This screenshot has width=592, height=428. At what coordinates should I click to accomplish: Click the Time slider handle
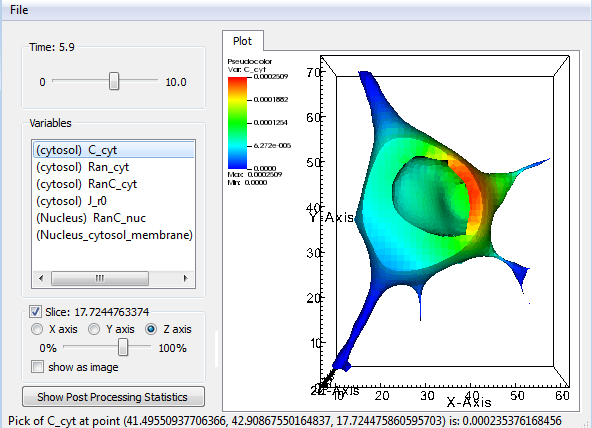click(x=114, y=81)
